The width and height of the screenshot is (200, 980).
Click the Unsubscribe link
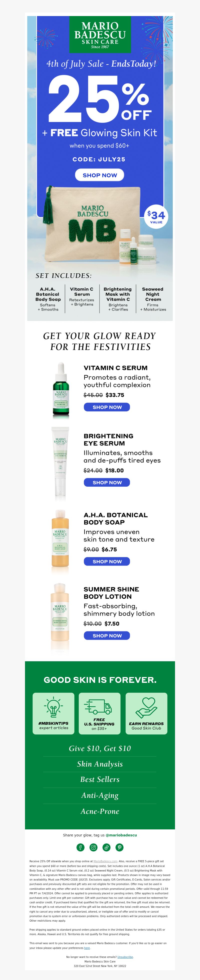click(x=125, y=957)
